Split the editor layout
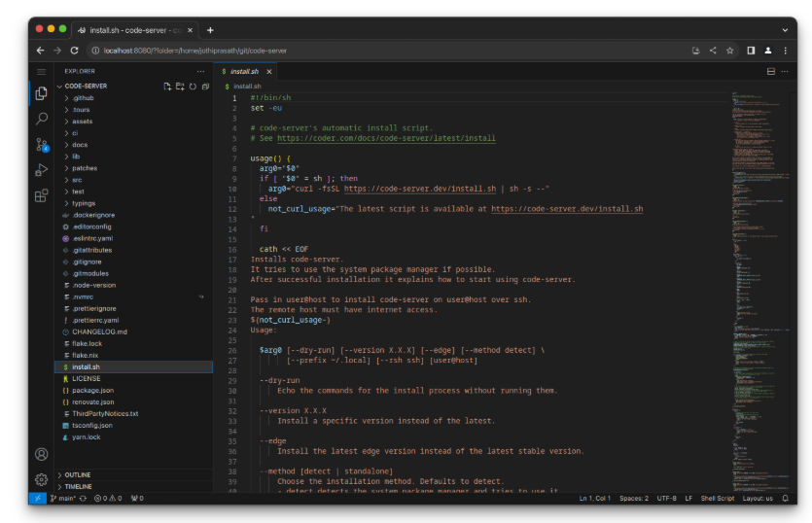The width and height of the screenshot is (812, 523). coord(771,71)
